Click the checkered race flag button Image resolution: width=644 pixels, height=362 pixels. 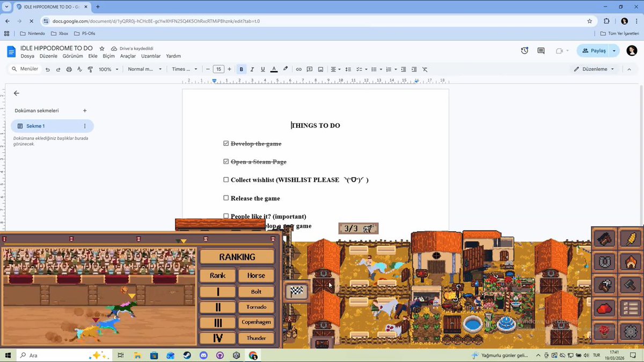pyautogui.click(x=297, y=291)
